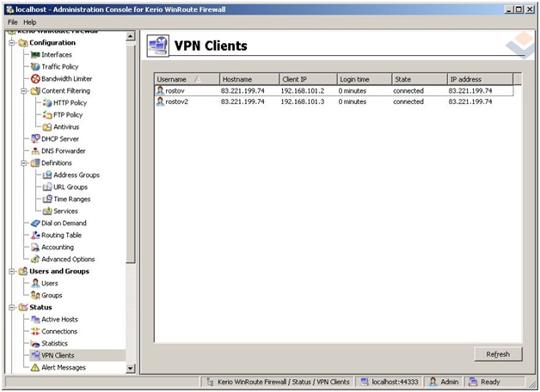The width and height of the screenshot is (540, 392).
Task: Click the Groups icon in tree
Action: tap(35, 296)
